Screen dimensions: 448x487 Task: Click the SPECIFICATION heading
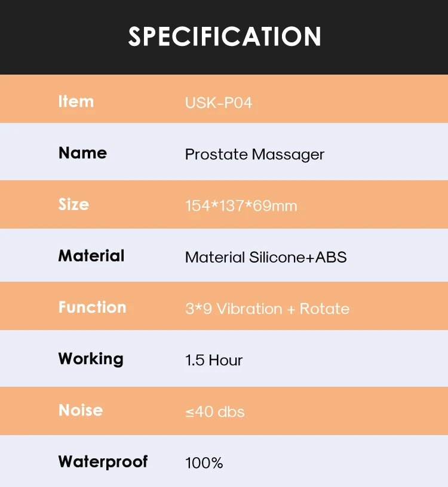pos(225,36)
